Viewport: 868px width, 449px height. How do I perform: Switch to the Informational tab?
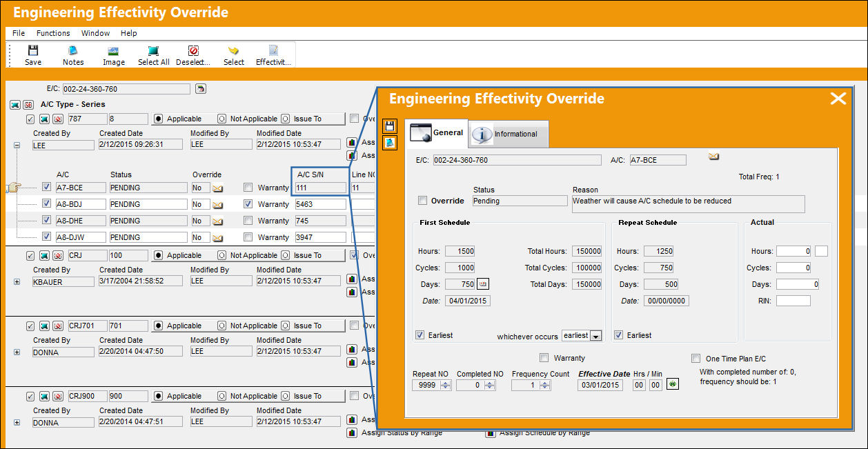point(509,134)
